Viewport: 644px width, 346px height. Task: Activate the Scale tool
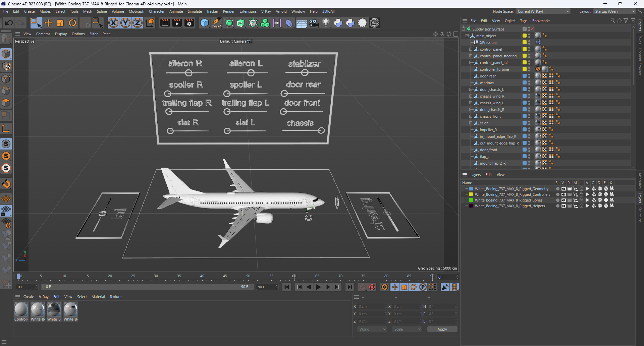[60, 23]
